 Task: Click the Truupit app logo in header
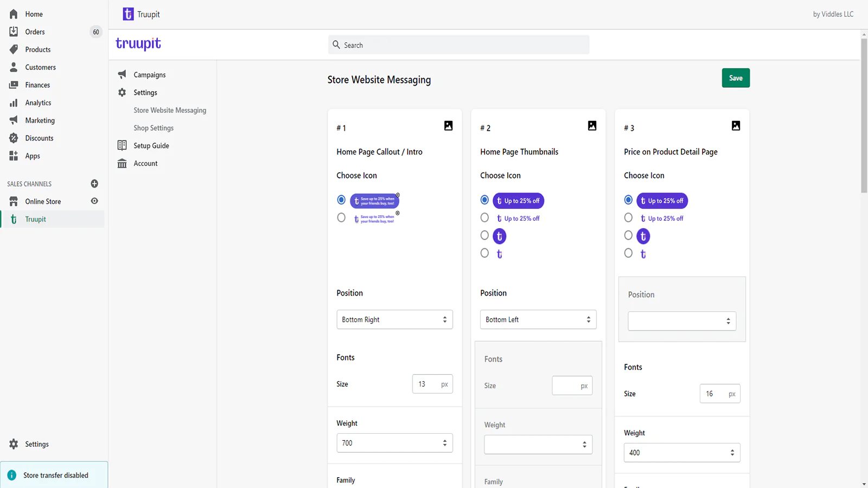pos(128,14)
